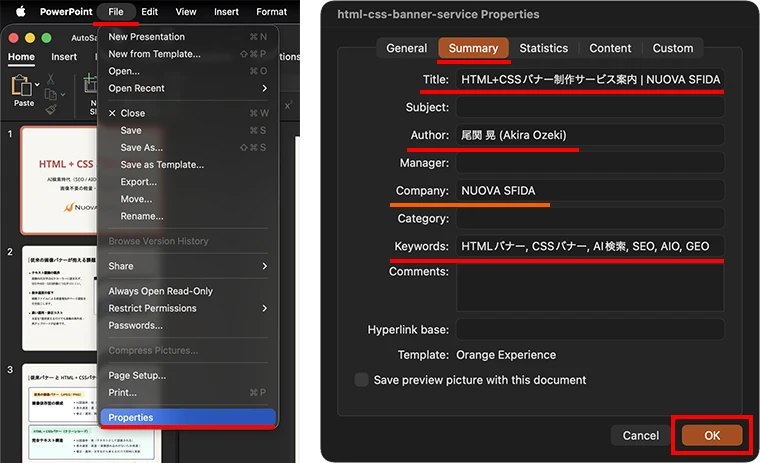This screenshot has height=463, width=760.
Task: Choose Print... in File menu
Action: 188,393
